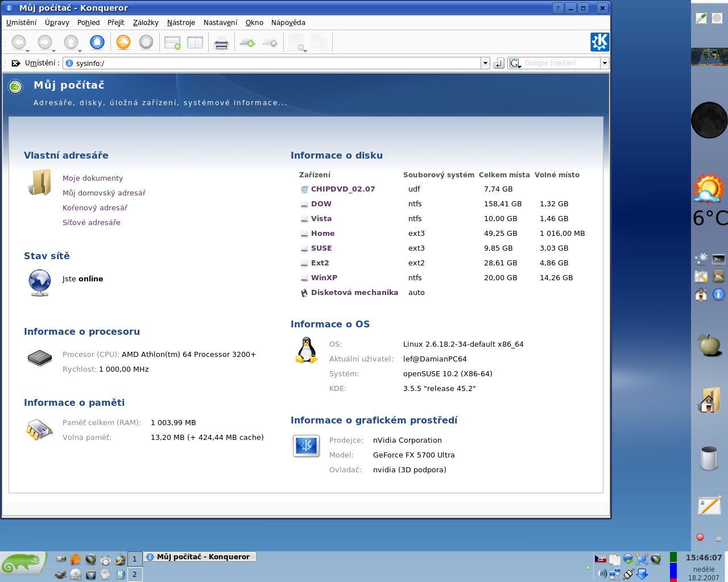Expand the Google search history dropdown arrow

[605, 63]
